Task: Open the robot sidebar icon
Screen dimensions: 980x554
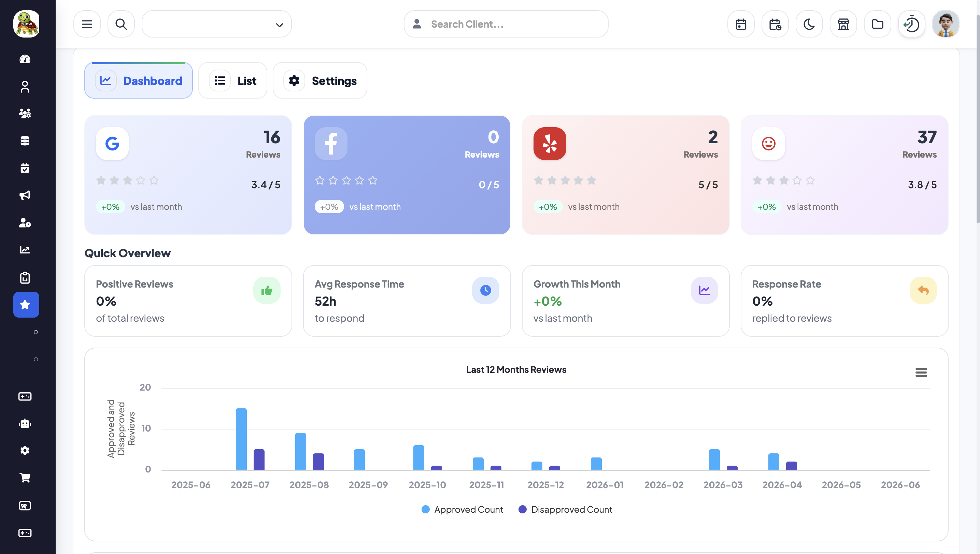Action: pyautogui.click(x=25, y=423)
